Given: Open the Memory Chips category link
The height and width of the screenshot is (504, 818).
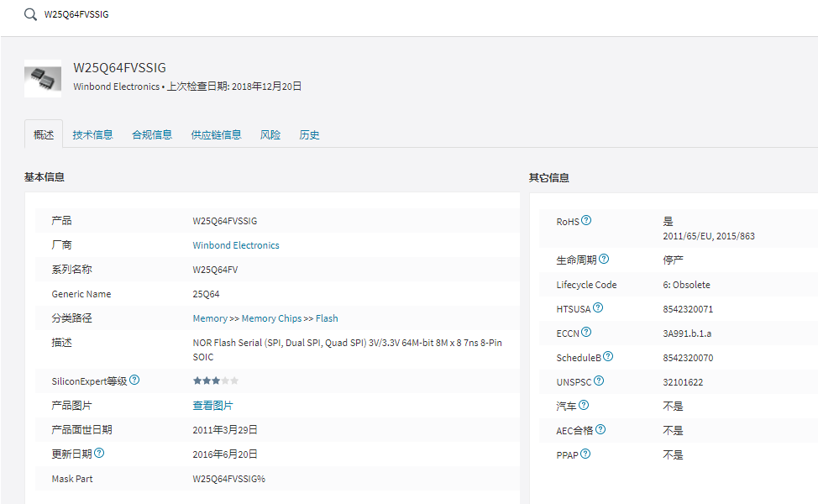Looking at the screenshot, I should pyautogui.click(x=271, y=318).
